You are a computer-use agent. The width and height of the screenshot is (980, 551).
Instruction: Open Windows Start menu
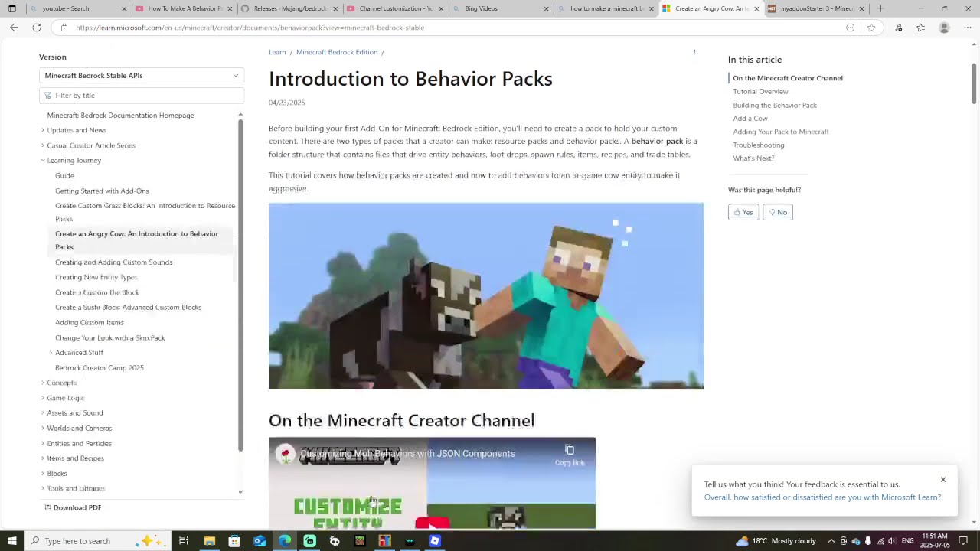(11, 541)
